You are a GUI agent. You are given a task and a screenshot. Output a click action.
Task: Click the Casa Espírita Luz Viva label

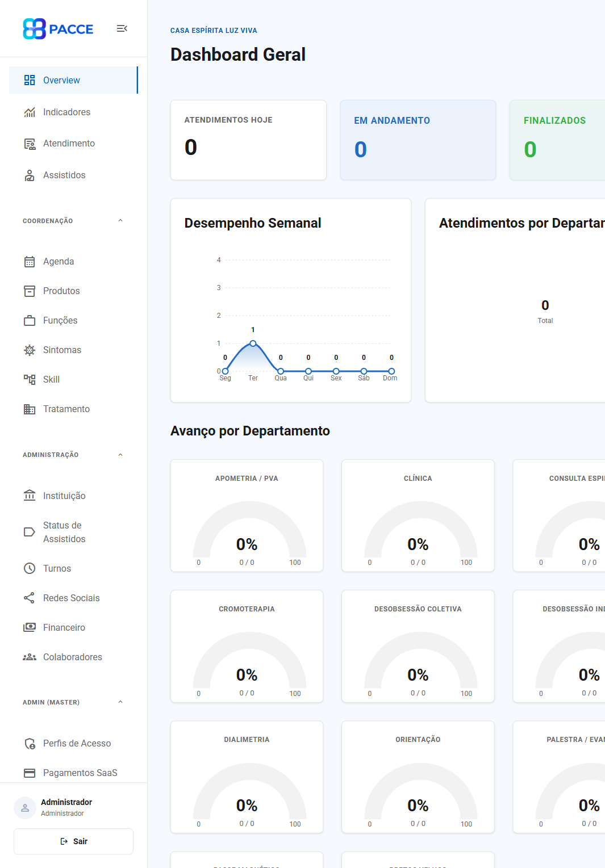[214, 31]
